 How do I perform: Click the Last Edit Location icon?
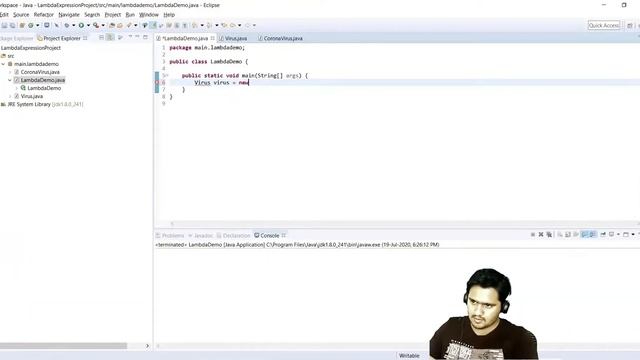[x=224, y=25]
